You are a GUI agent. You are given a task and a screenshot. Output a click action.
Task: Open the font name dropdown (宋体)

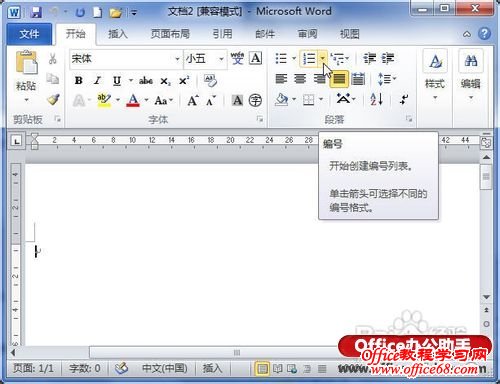click(x=177, y=59)
